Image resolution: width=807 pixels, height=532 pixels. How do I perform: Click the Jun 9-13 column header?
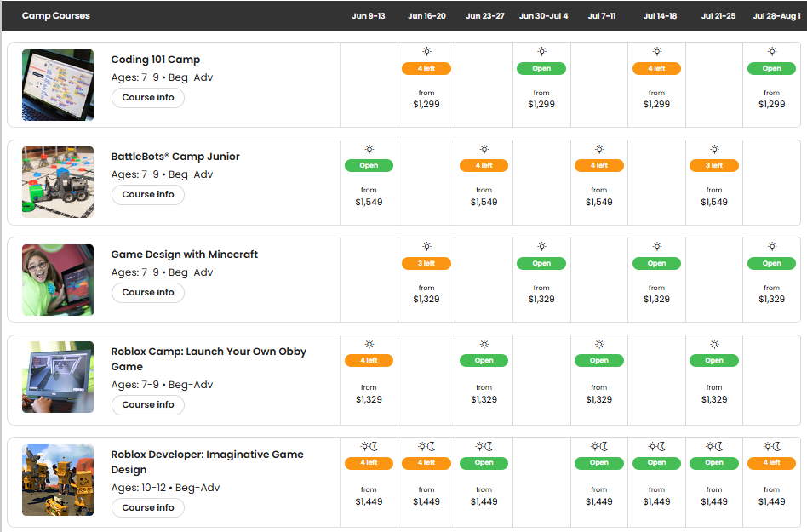tap(369, 16)
